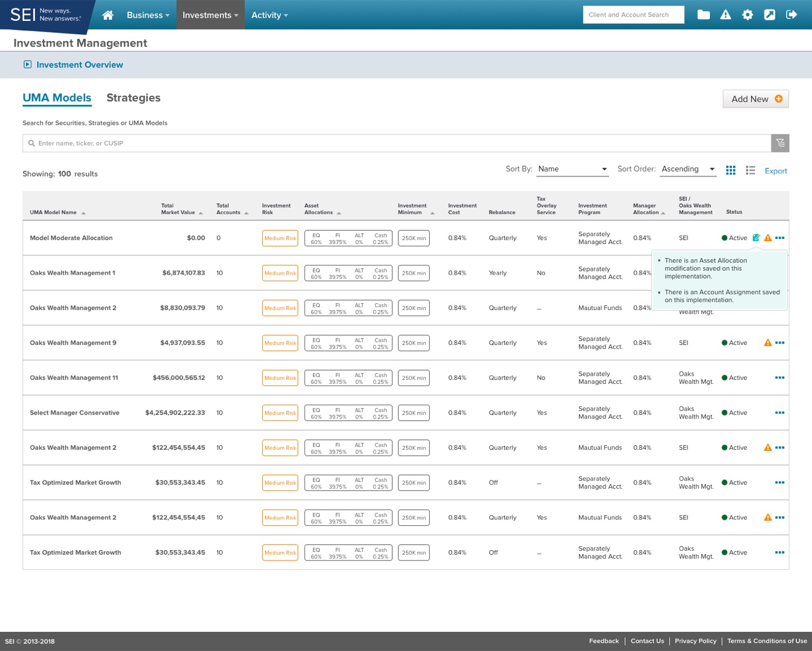
Task: Open more options for Oaks Wealth Management 9
Action: tap(780, 343)
